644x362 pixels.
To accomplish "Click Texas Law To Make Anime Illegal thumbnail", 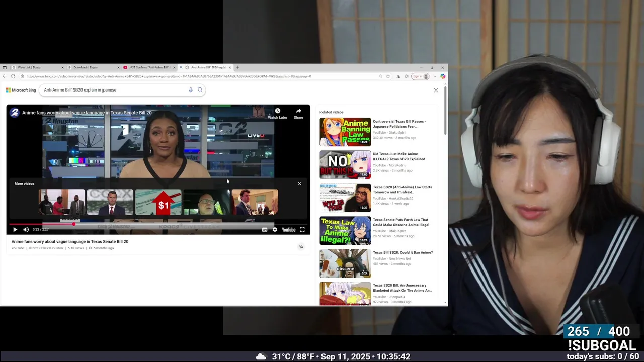I will [345, 230].
